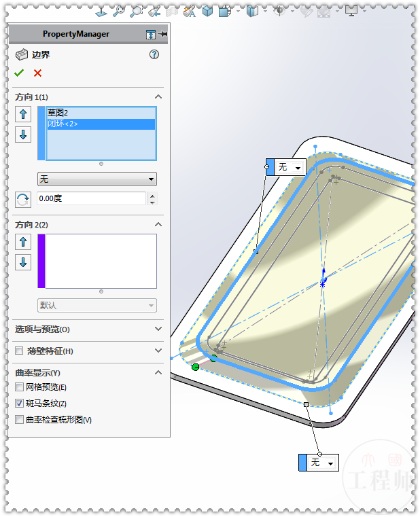Open Dynamic Annotation Views icon
The width and height of the screenshot is (420, 517).
pos(190,12)
